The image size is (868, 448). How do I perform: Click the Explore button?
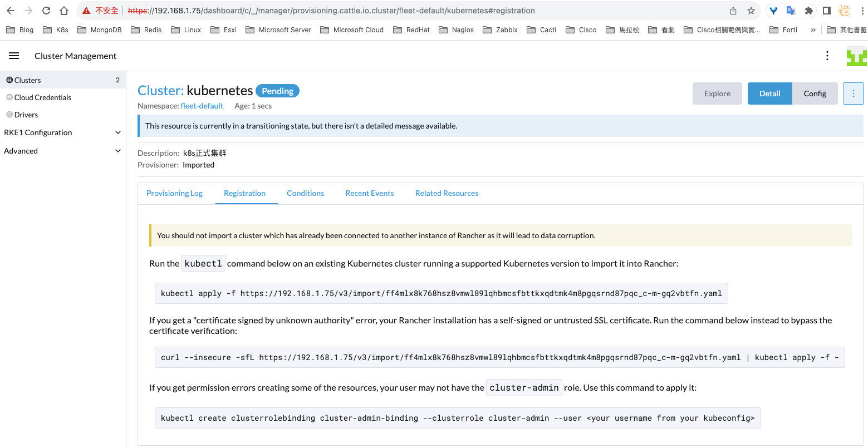click(x=717, y=93)
